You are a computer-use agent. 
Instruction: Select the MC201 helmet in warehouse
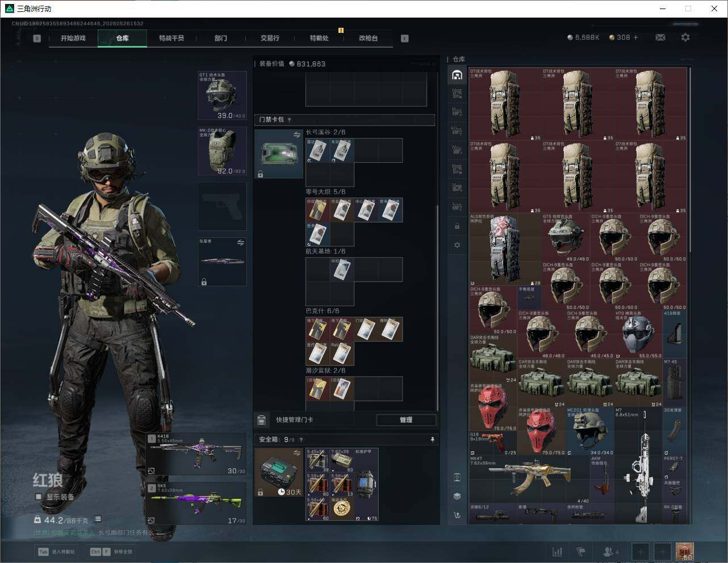590,431
